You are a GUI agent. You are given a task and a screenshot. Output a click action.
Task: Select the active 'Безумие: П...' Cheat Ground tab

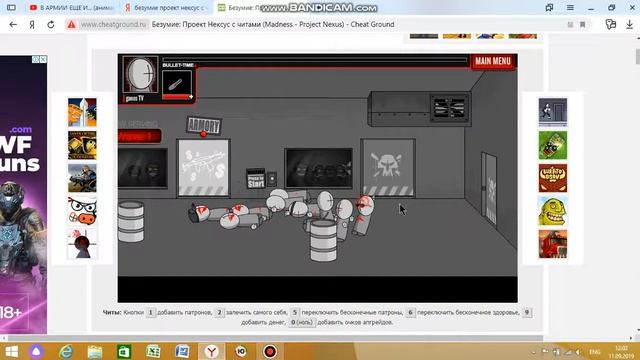241,7
